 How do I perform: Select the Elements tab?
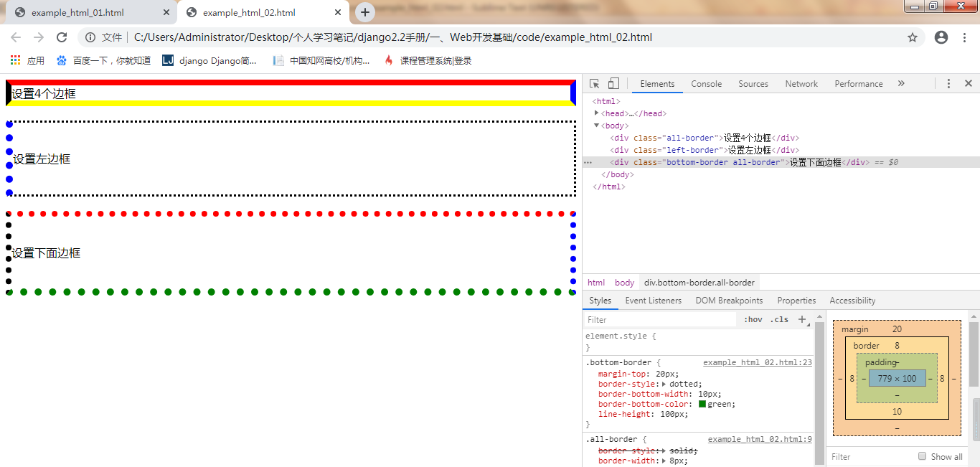pos(657,84)
